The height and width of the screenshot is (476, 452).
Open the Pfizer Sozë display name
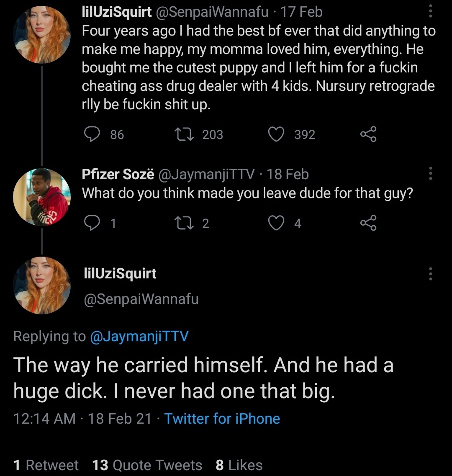118,174
